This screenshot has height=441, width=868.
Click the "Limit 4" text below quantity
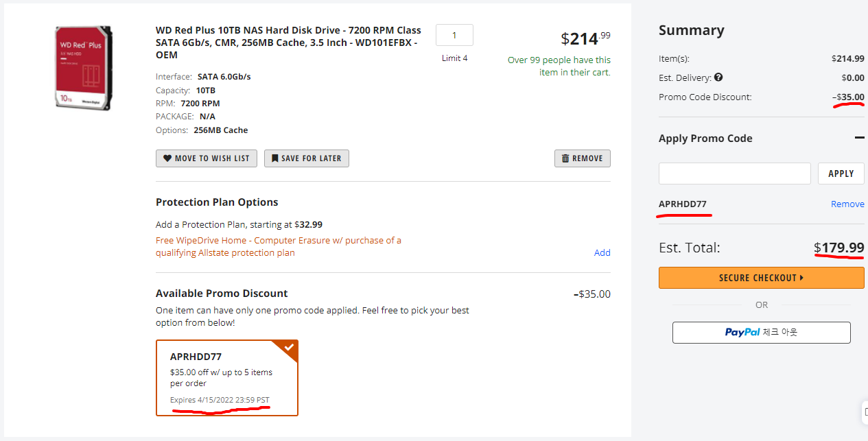pos(454,58)
